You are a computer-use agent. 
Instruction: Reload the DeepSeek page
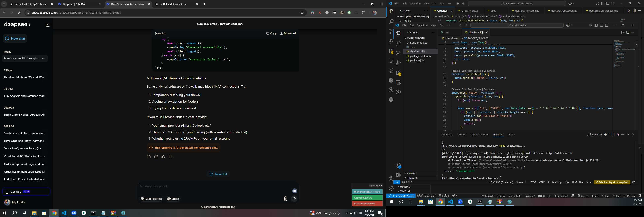click(x=19, y=13)
